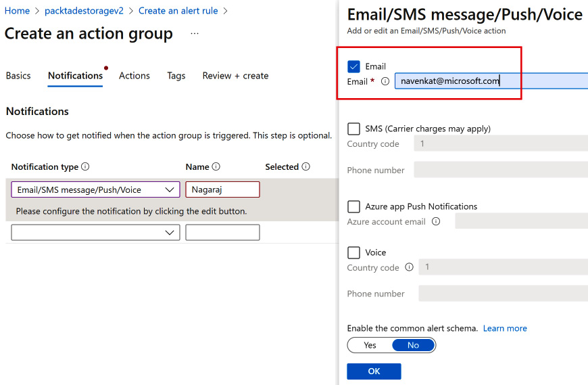This screenshot has width=588, height=385.
Task: Check Azure app Push Notifications box
Action: coord(353,206)
